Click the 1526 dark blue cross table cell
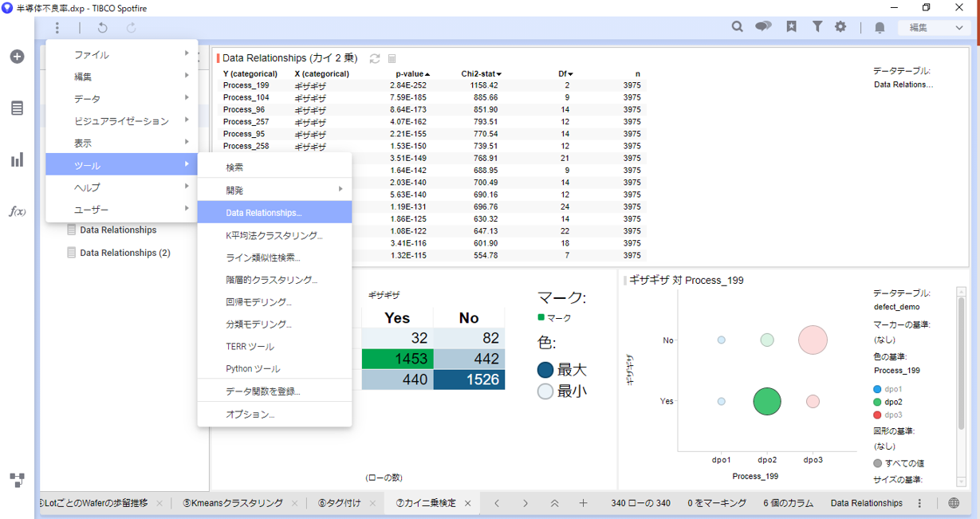Viewport: 980px width, 519px height. coord(469,379)
